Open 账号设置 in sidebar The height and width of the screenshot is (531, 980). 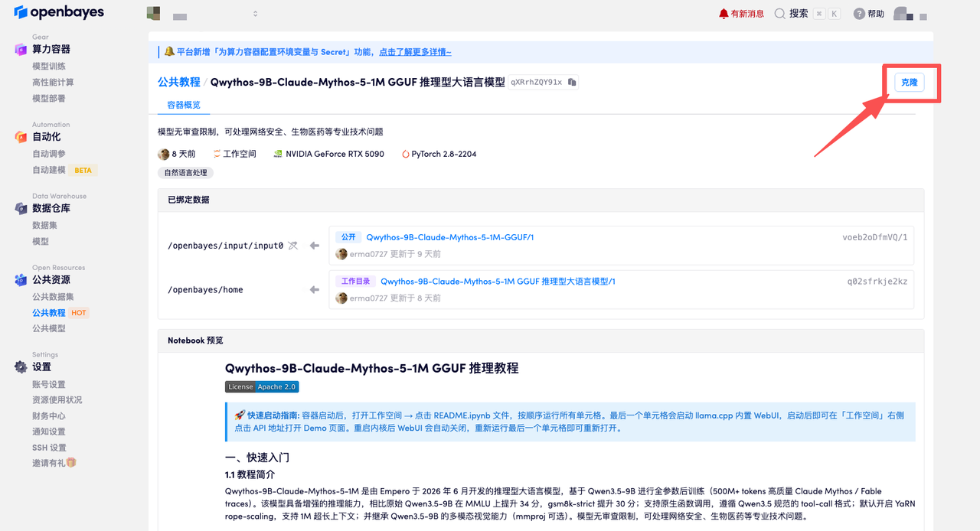[x=49, y=384]
